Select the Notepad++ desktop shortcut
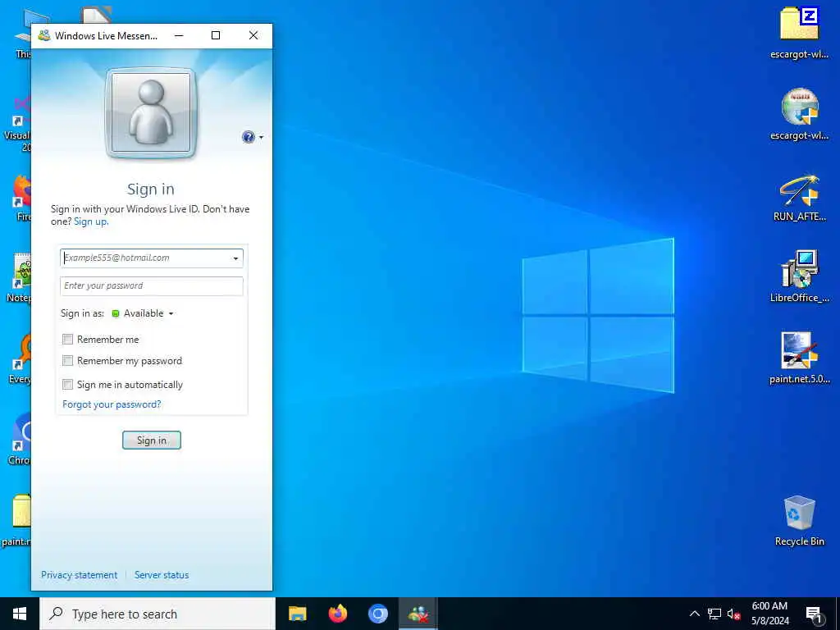Screen dimensions: 840x630 point(20,279)
